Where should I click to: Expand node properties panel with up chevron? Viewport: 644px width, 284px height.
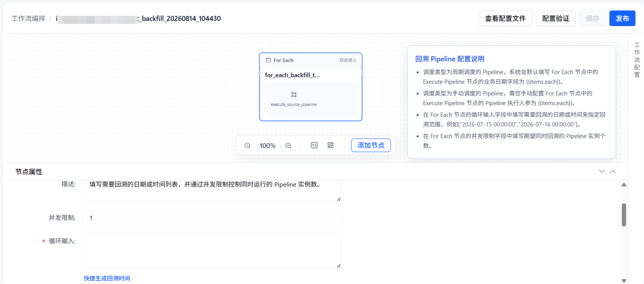(x=613, y=171)
